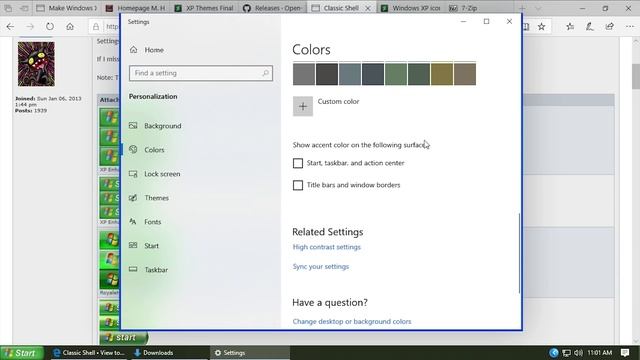Click browser back arrow in Edge
Viewport: 640px width, 360px height.
pos(10,27)
